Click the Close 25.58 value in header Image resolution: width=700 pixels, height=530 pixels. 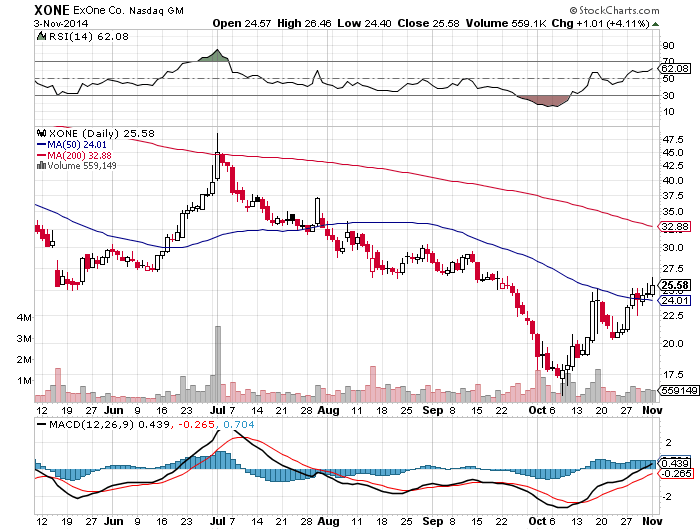(x=429, y=23)
